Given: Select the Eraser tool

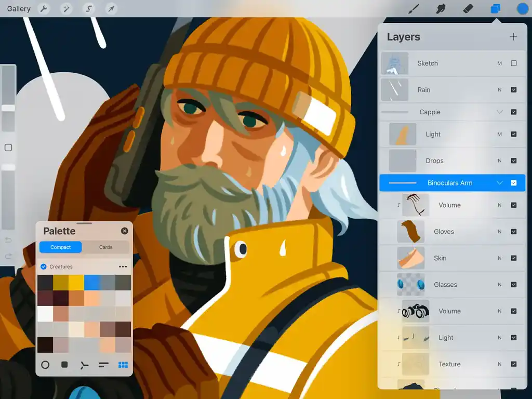Looking at the screenshot, I should point(467,8).
